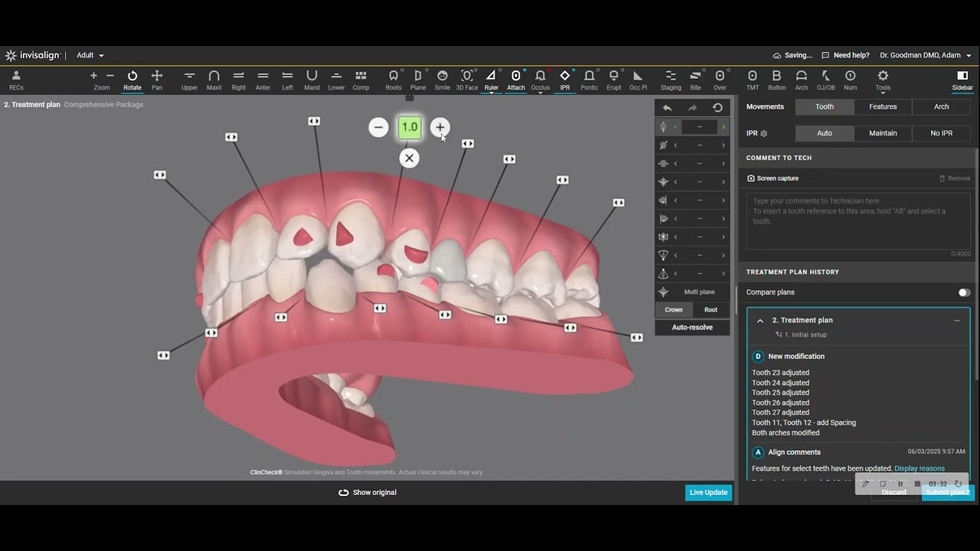Select the Arch movements tab
Screen dimensions: 980x551
click(942, 107)
